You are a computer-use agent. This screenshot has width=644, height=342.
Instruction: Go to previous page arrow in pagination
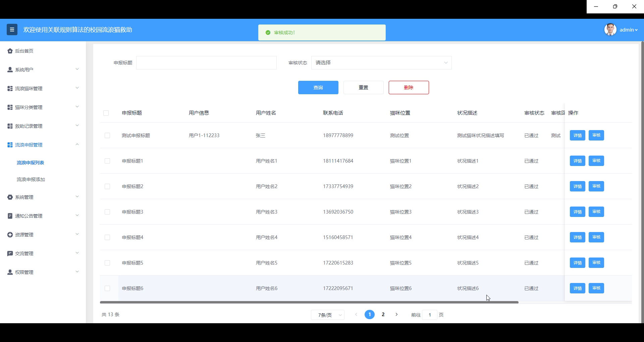click(356, 315)
